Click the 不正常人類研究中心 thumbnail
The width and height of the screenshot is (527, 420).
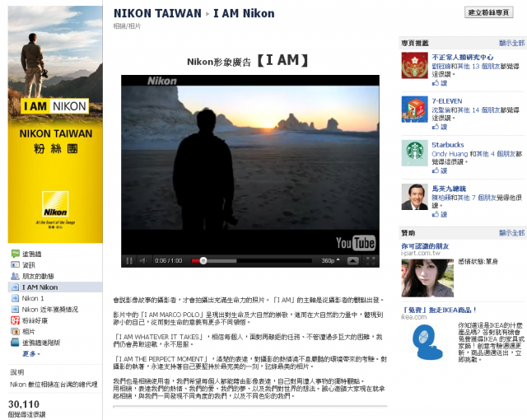click(414, 65)
